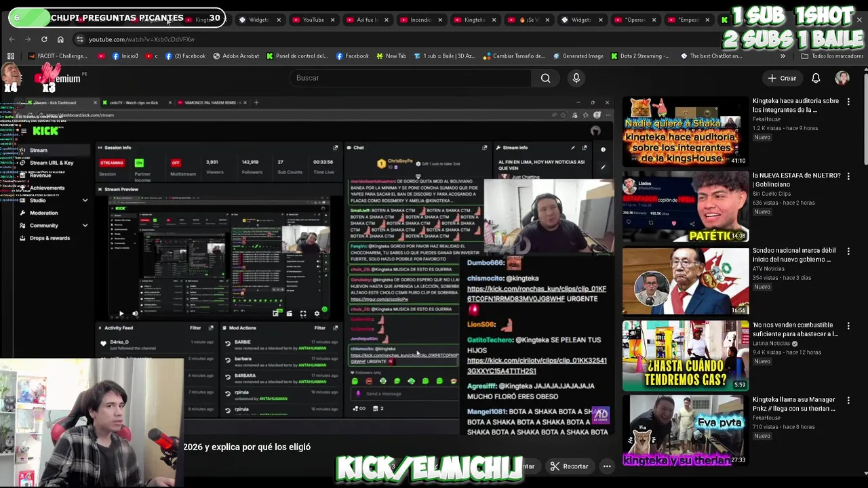This screenshot has width=868, height=488.
Task: Open Kingteka llama asu Manager thumbnail
Action: pos(686,430)
